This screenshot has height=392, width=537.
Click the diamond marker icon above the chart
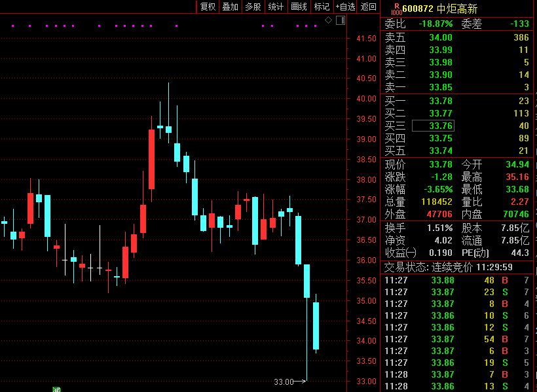click(x=328, y=20)
